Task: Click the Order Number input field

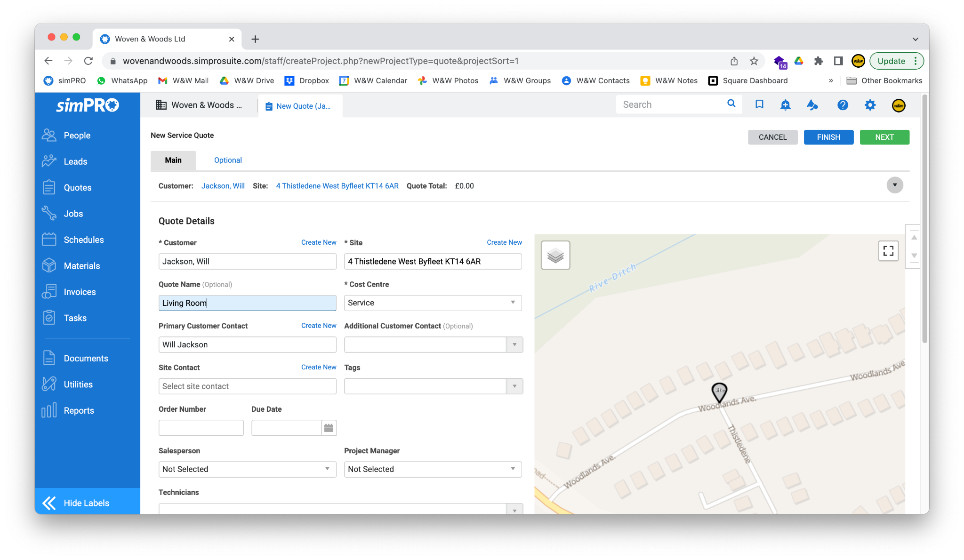Action: [x=201, y=428]
